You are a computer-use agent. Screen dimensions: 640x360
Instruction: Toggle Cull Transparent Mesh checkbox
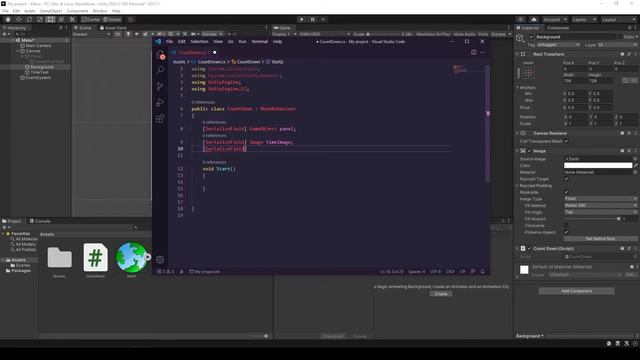click(x=566, y=141)
